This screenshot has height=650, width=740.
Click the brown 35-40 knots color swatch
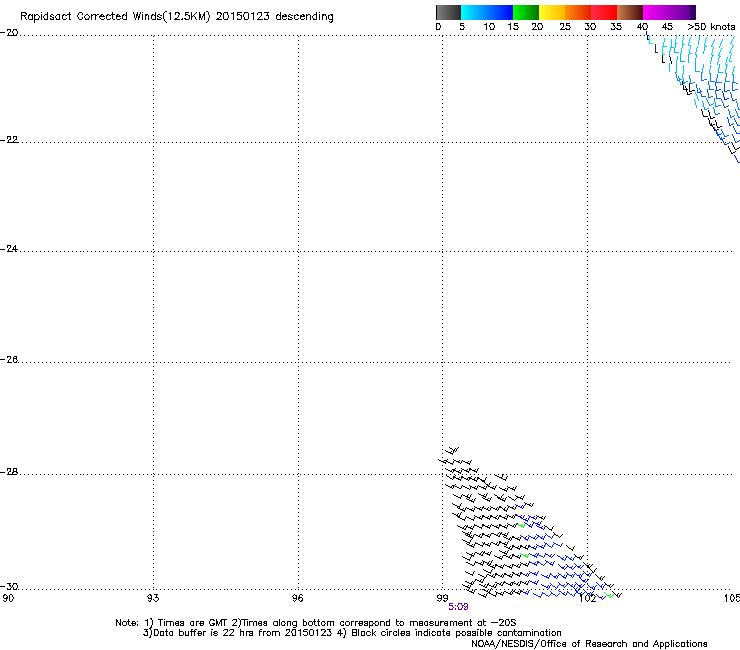[630, 12]
